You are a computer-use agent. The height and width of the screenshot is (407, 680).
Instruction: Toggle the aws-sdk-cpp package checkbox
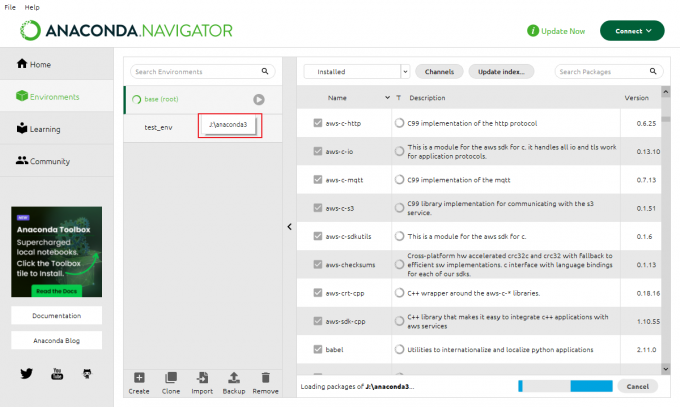click(x=318, y=321)
